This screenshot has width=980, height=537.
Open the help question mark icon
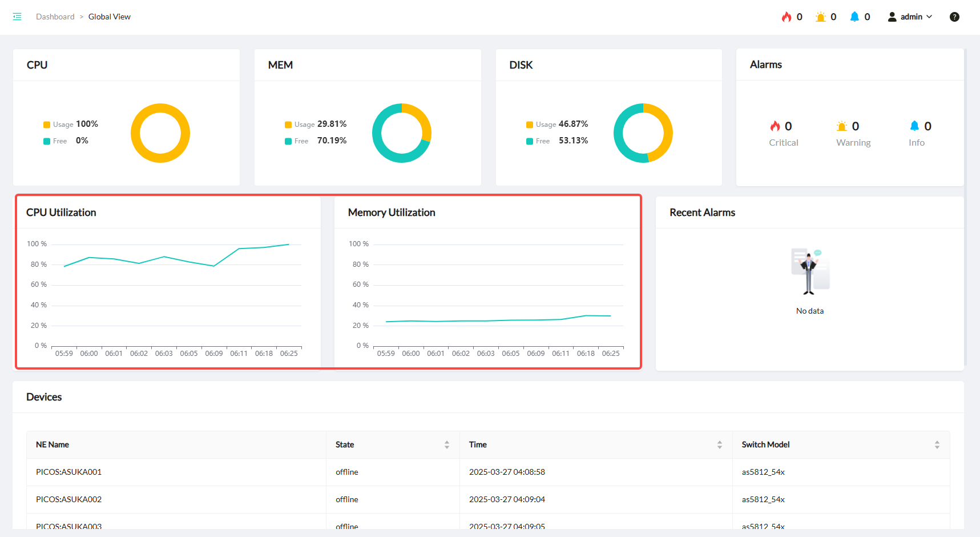pyautogui.click(x=954, y=17)
